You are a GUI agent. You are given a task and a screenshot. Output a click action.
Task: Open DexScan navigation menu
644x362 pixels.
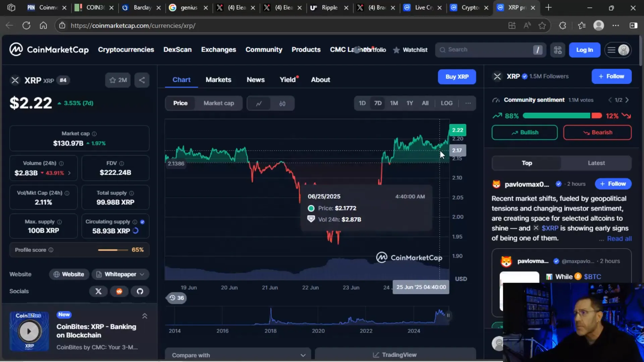click(177, 50)
